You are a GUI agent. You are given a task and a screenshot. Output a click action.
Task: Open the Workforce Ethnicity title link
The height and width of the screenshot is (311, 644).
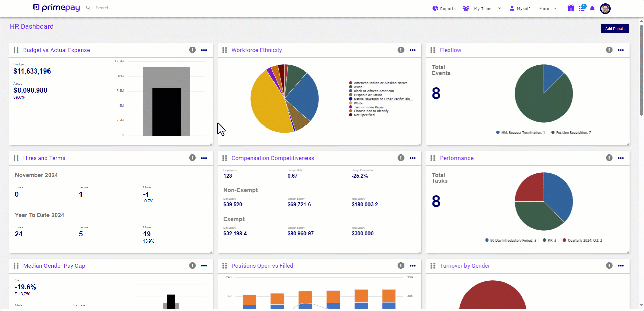pyautogui.click(x=257, y=50)
